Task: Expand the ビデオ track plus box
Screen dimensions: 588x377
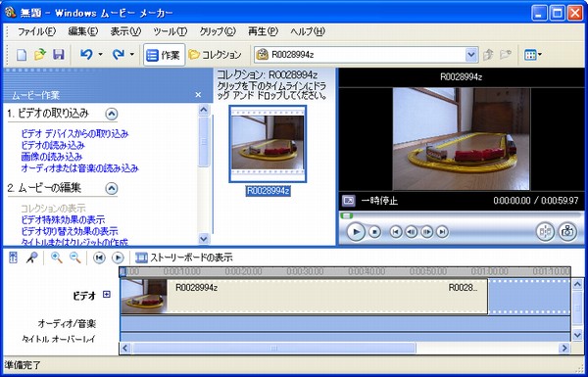Action: point(107,295)
